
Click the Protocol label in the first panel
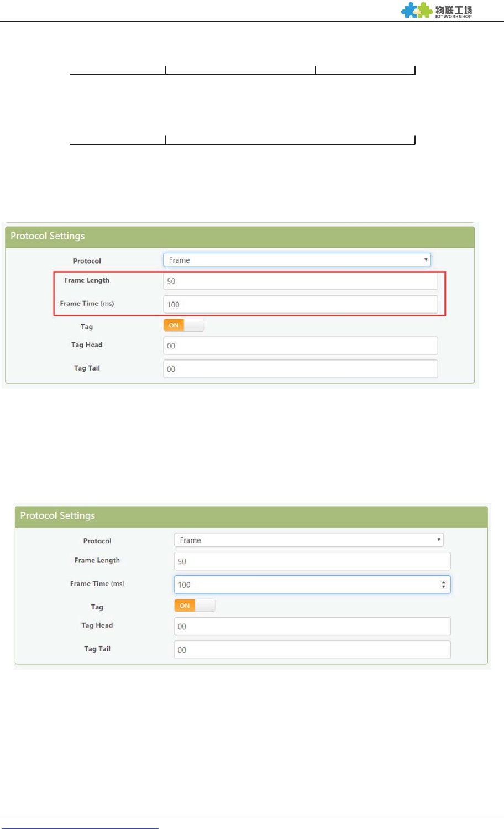pos(87,261)
